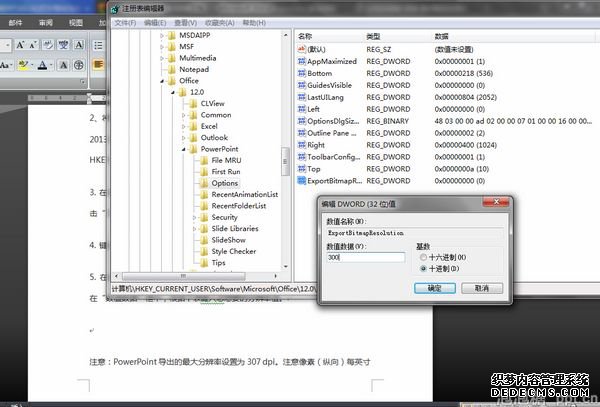This screenshot has width=600, height=407.
Task: Expand Outlook tree node
Action: coord(183,138)
